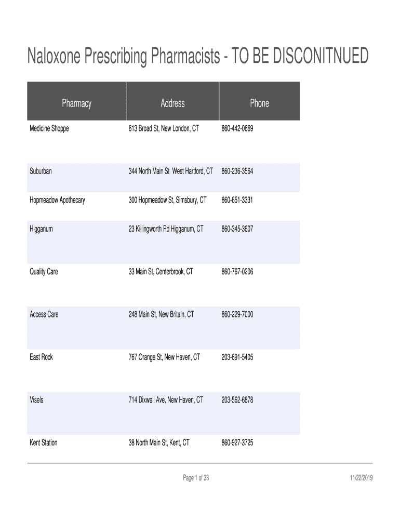Click the Address column header
The width and height of the screenshot is (400, 532).
(x=172, y=103)
